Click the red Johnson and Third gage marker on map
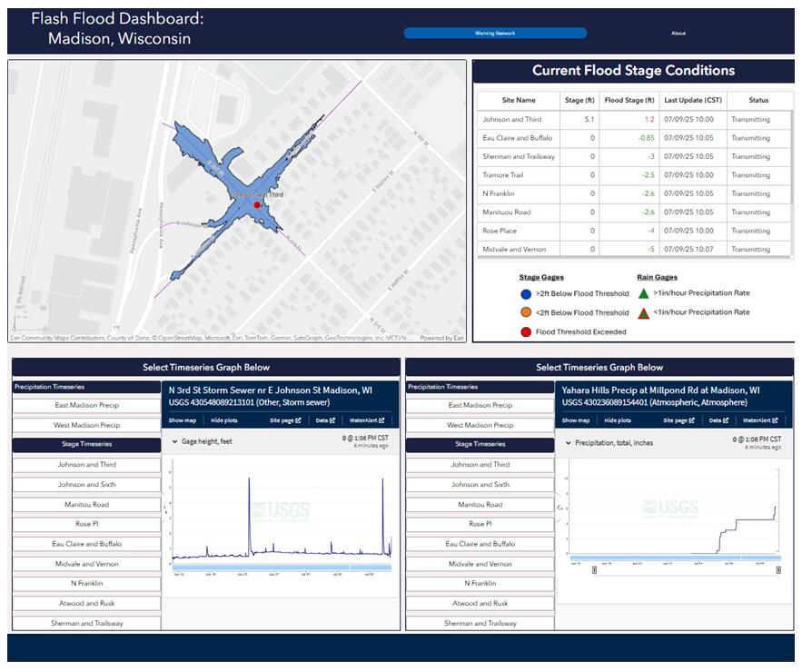 tap(257, 205)
